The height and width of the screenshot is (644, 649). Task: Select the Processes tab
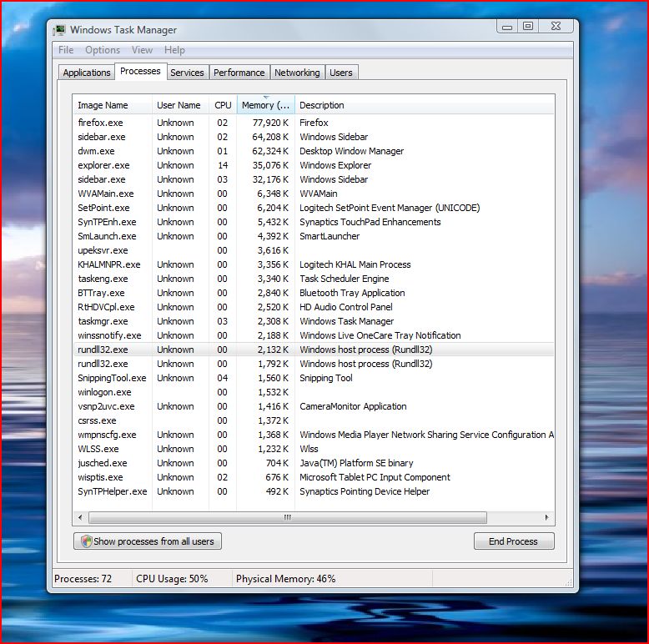tap(140, 71)
